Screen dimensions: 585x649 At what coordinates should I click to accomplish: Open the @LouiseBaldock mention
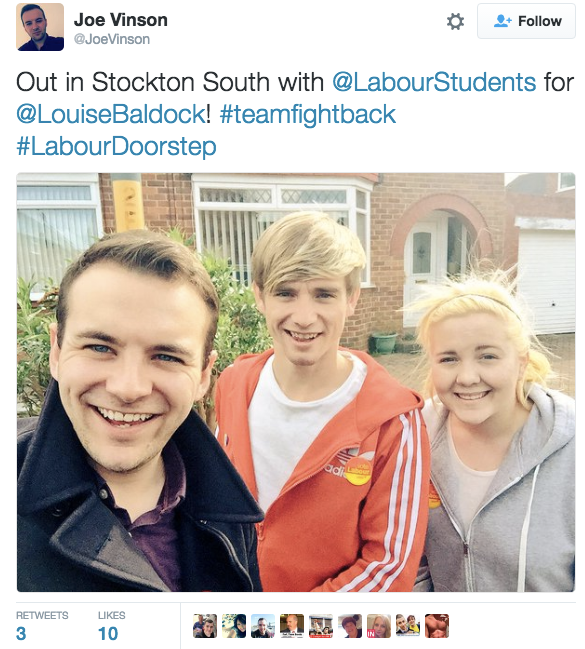111,114
